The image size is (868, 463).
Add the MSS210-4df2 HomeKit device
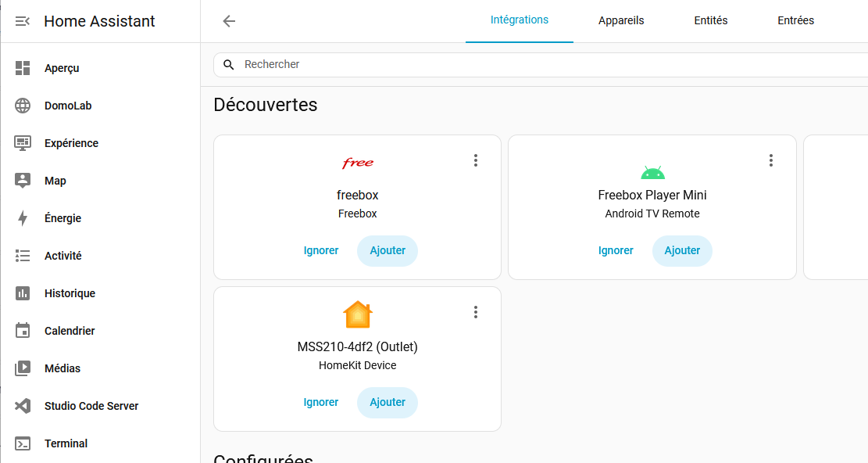pos(388,403)
